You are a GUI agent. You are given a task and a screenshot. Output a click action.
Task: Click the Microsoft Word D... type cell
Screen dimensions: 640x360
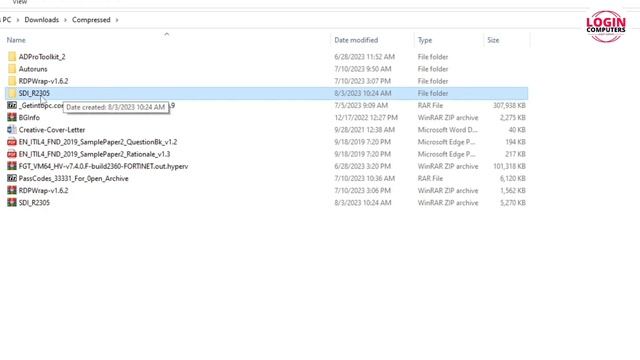point(447,130)
